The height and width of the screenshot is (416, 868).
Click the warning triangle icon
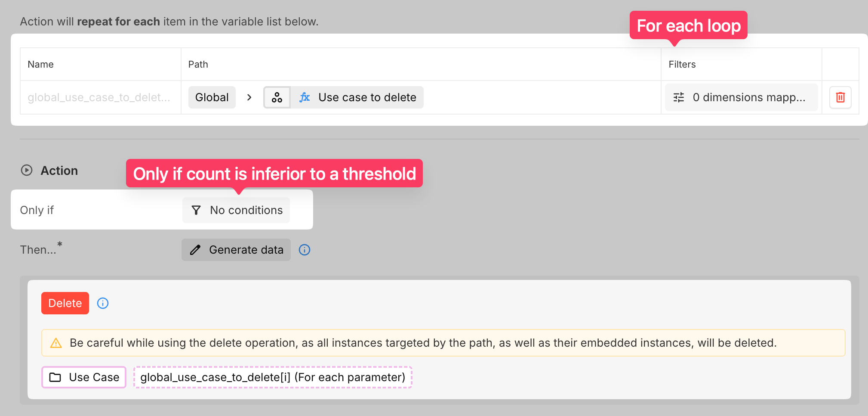56,343
